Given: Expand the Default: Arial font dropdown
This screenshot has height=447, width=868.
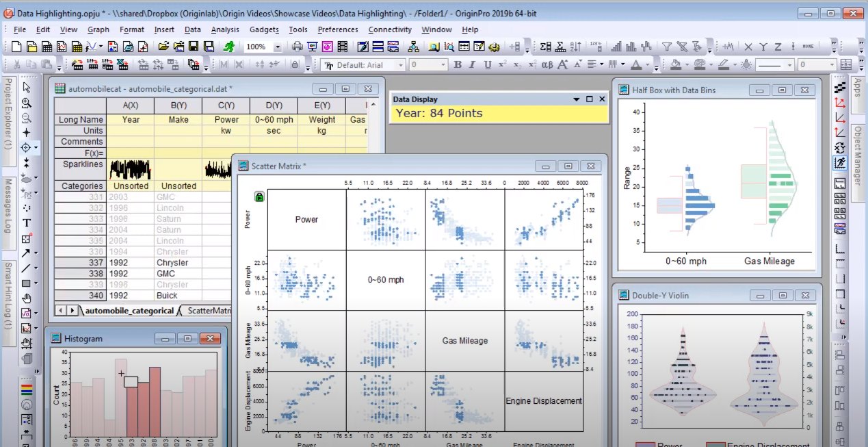Looking at the screenshot, I should (400, 65).
